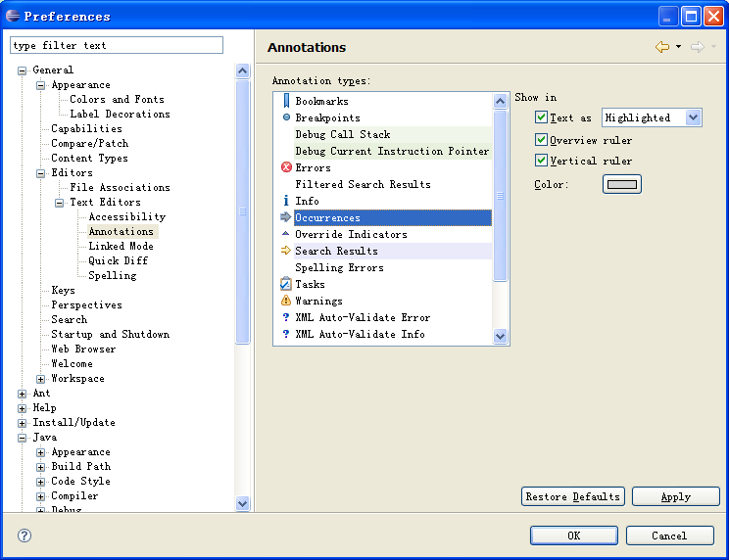This screenshot has height=560, width=729.
Task: Select Startup and Shutdown page
Action: tap(110, 334)
